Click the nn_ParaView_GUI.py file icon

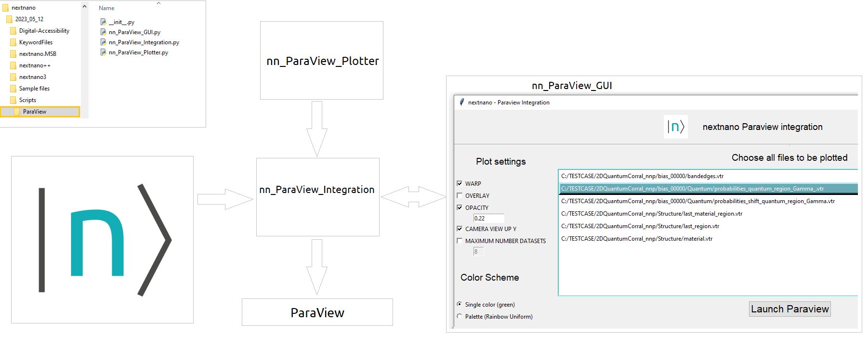pos(103,32)
